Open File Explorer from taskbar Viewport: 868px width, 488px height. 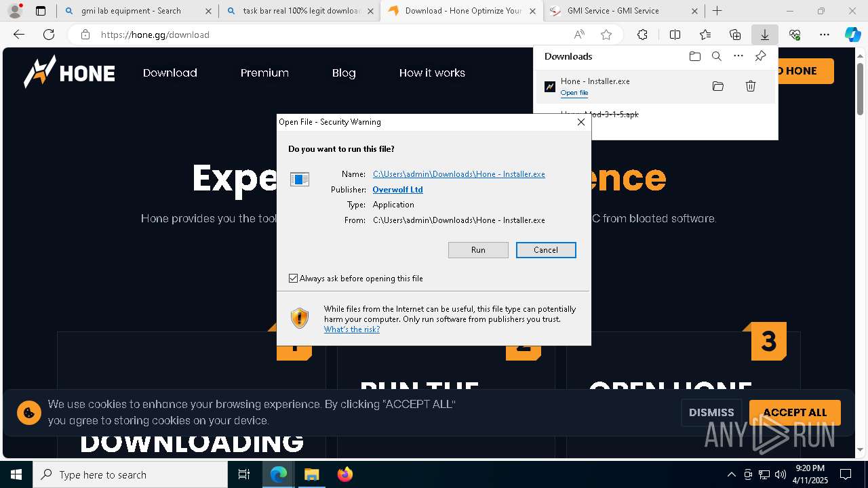pyautogui.click(x=311, y=474)
